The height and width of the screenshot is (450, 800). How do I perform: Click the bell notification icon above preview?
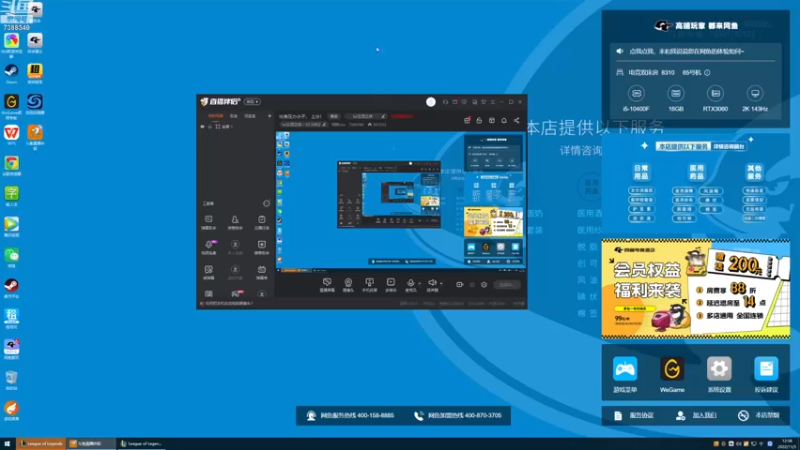(x=504, y=120)
